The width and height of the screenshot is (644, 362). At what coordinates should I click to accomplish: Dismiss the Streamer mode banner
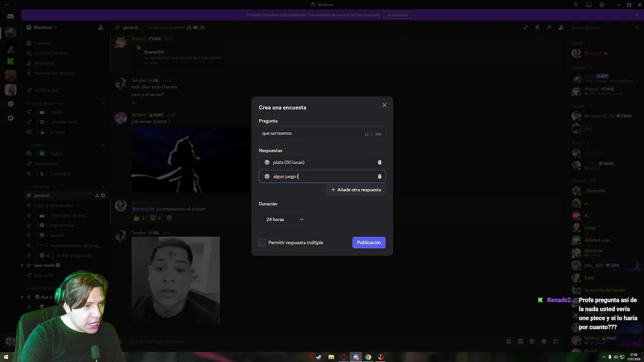[636, 15]
